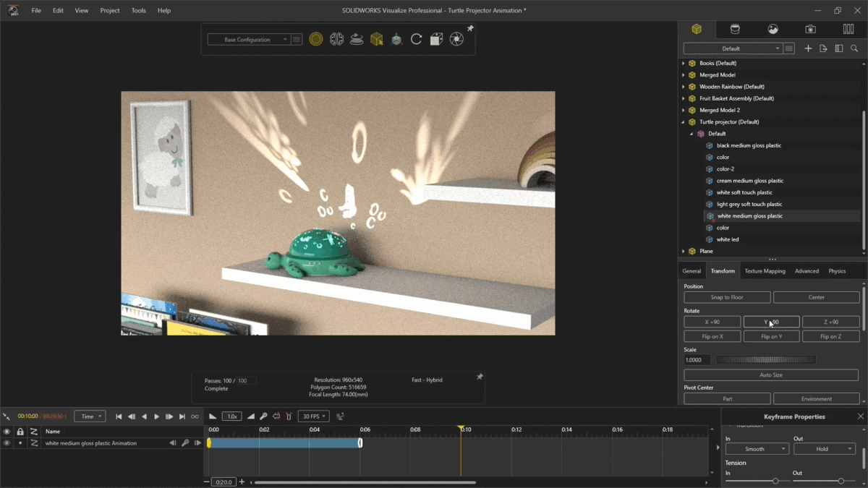The width and height of the screenshot is (868, 488).
Task: Open the Base Configuration dropdown
Action: (250, 40)
